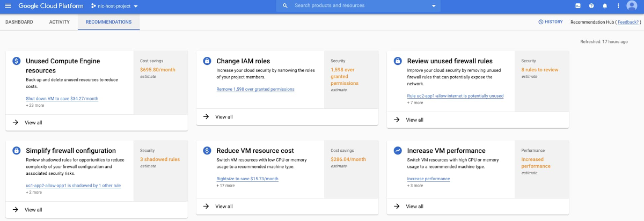
Task: Activate Cloud Shell terminal icon
Action: tap(577, 6)
